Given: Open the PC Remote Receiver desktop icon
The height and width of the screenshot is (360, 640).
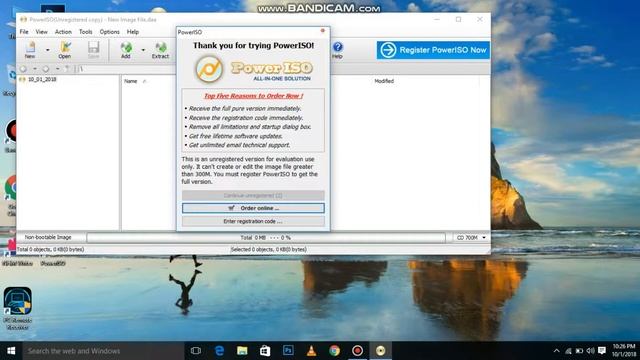Looking at the screenshot, I should pos(18,308).
